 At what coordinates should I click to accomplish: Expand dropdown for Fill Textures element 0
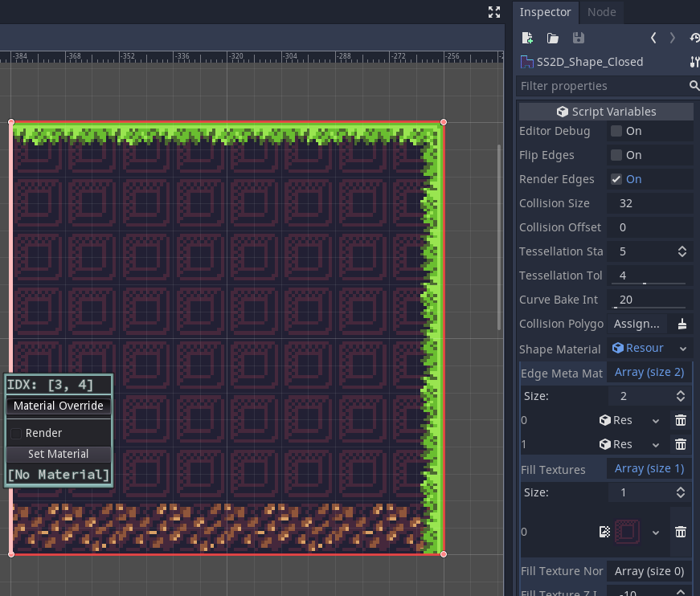[657, 532]
